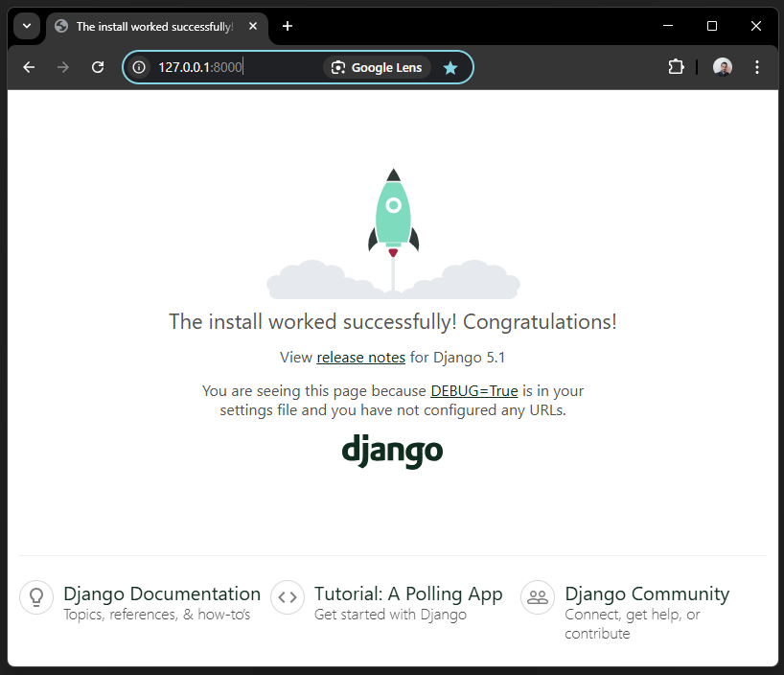This screenshot has width=784, height=675.
Task: Open Django Community link
Action: (647, 594)
